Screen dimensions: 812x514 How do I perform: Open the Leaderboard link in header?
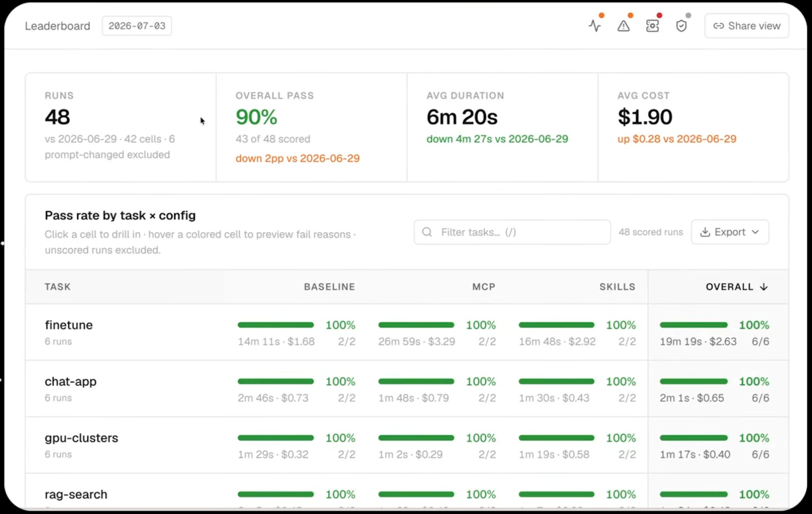(58, 26)
